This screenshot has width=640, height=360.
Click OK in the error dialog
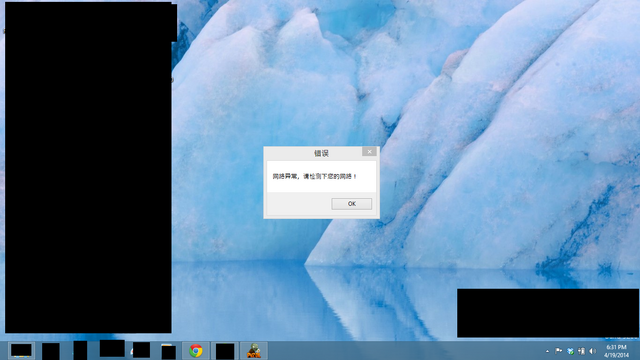(351, 204)
